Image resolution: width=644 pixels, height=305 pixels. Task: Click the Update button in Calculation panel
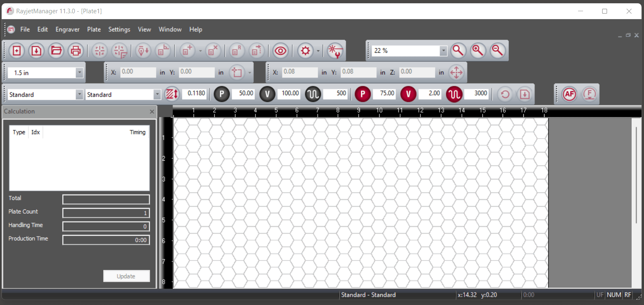(126, 276)
